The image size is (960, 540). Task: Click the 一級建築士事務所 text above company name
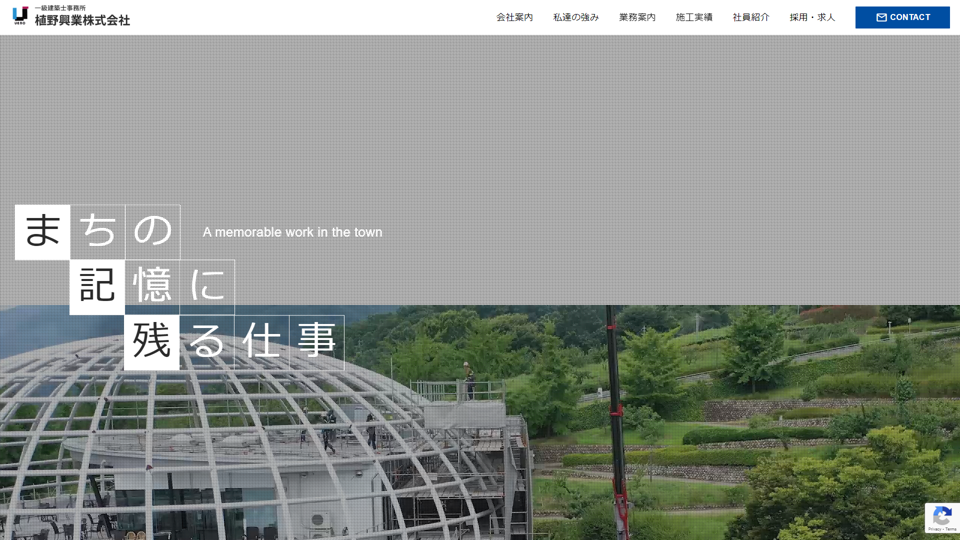coord(60,8)
